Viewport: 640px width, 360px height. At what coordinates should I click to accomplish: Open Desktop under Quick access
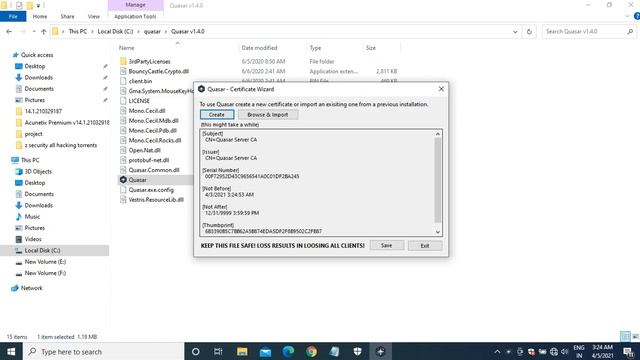[x=35, y=66]
